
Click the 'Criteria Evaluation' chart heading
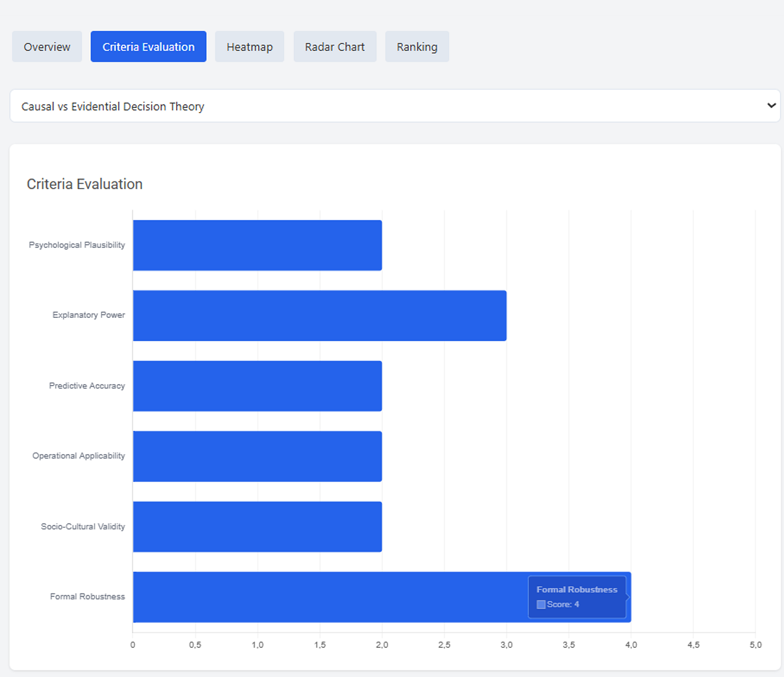pos(85,184)
